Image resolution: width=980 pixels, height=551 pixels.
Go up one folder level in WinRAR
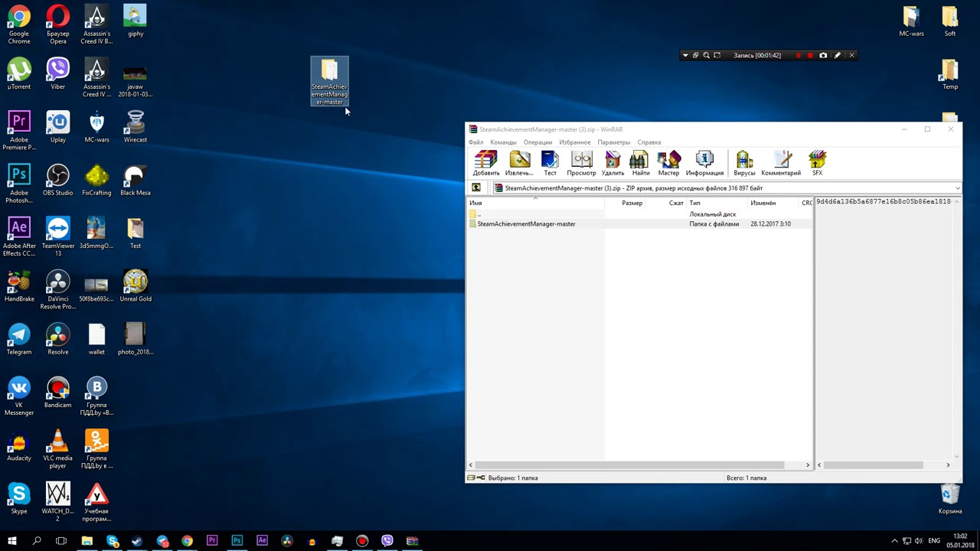[476, 187]
